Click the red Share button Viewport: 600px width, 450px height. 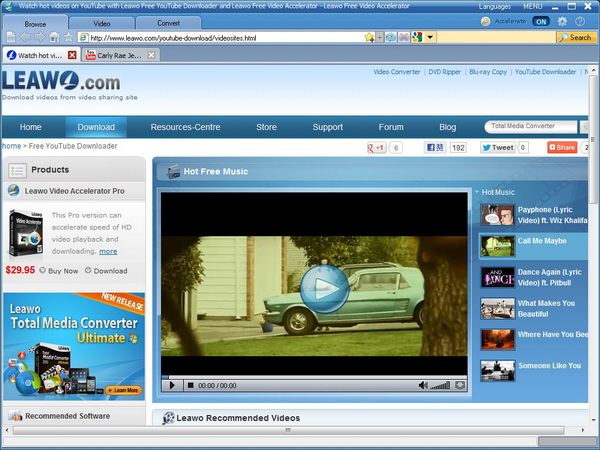(562, 147)
